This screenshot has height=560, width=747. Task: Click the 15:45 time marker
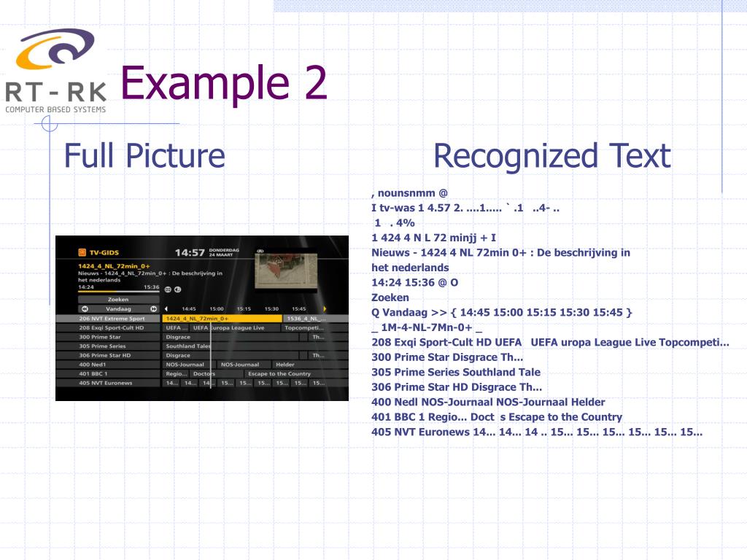298,308
